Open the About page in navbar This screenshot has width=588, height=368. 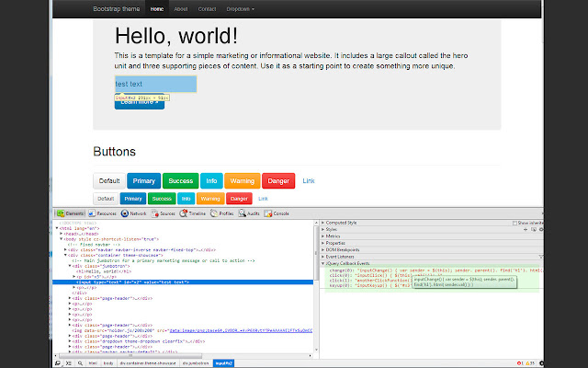180,9
